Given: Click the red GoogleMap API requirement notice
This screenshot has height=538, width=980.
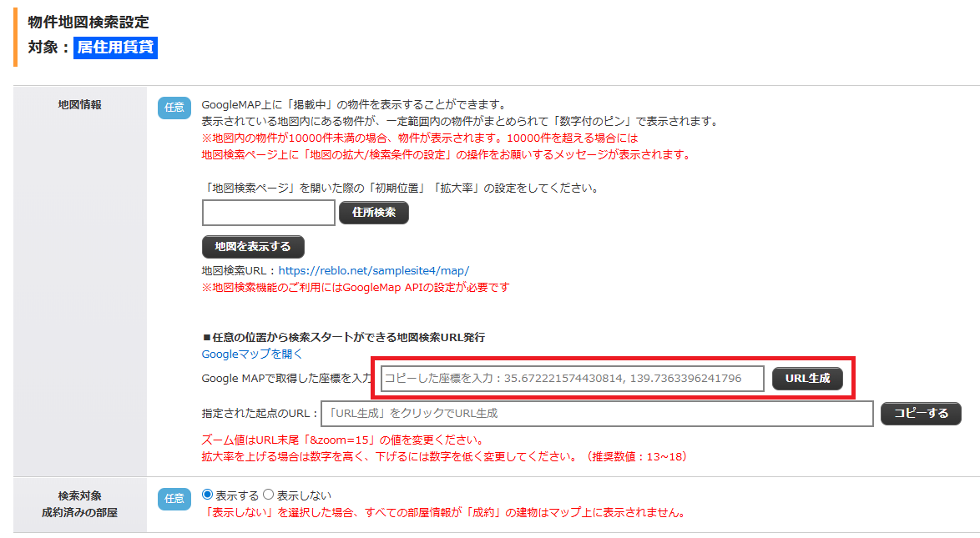Looking at the screenshot, I should click(356, 288).
